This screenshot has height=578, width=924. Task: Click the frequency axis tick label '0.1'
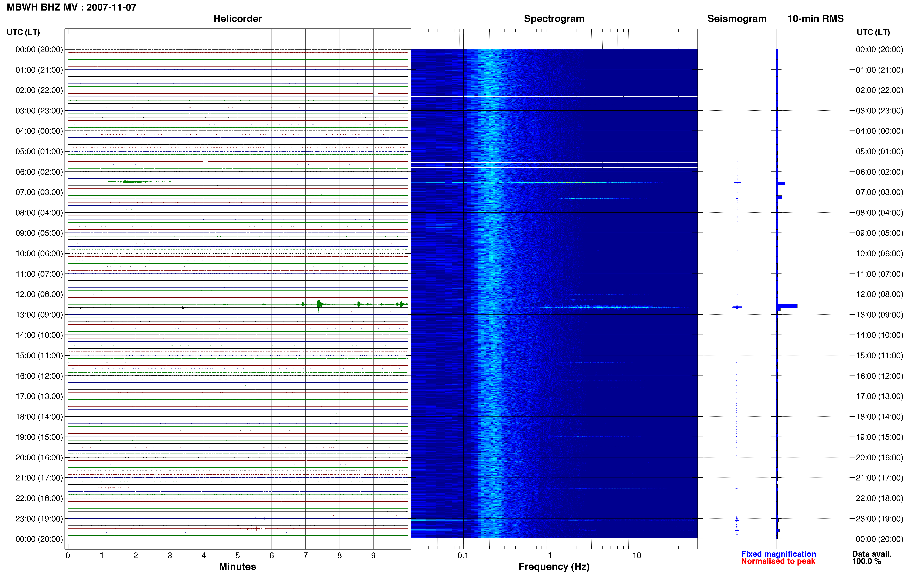pyautogui.click(x=463, y=555)
